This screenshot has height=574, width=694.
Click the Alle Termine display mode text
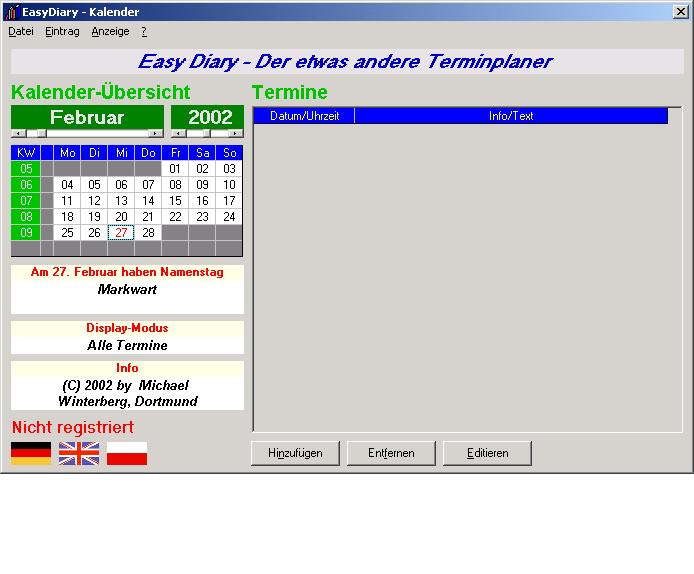coord(127,345)
